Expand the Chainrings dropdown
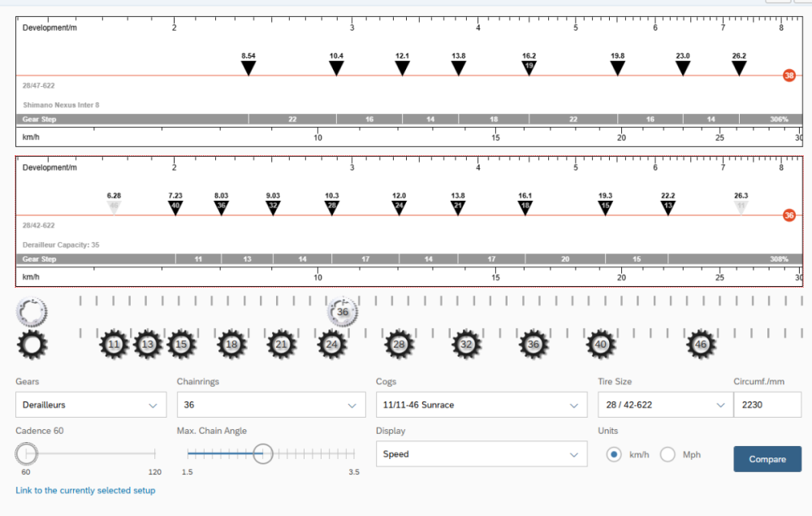812x516 pixels. (x=270, y=405)
